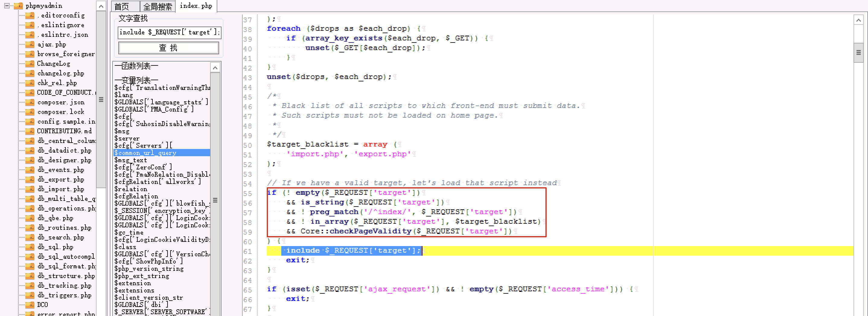The width and height of the screenshot is (868, 316).
Task: Click the db_export.php file icon
Action: point(30,179)
